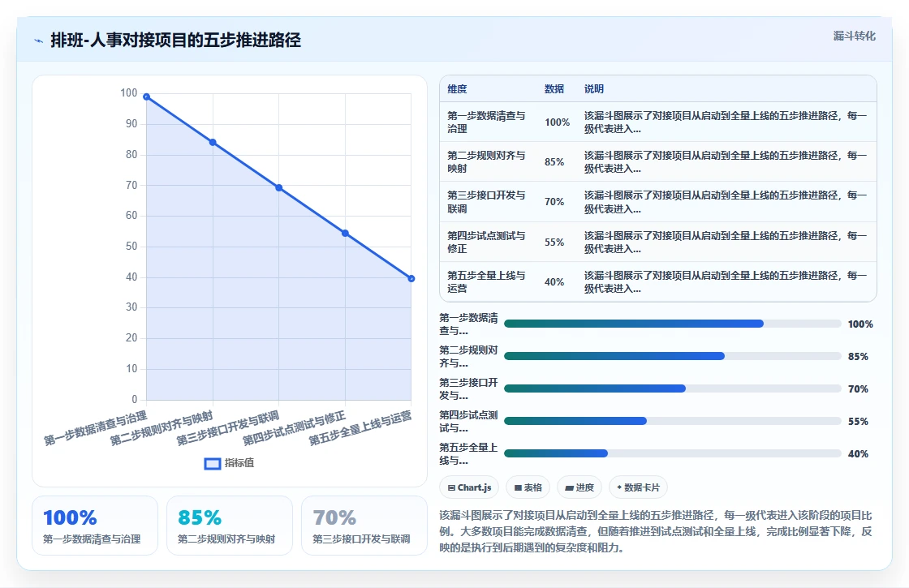Click the 第三步接口开发 70% progress bar
Image resolution: width=909 pixels, height=588 pixels.
[x=673, y=388]
